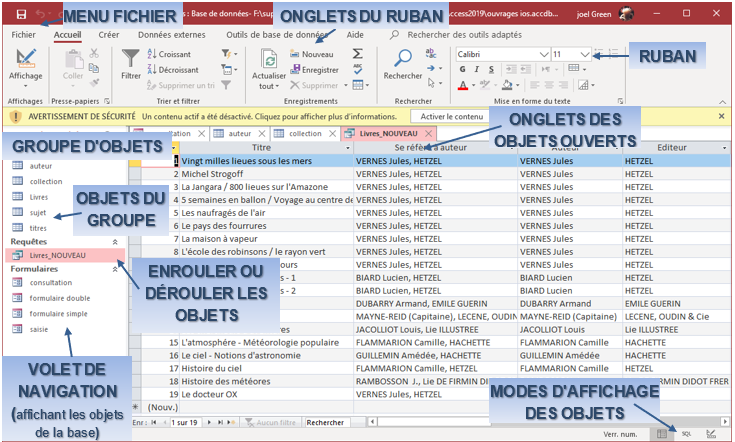
Task: Click Actualiser tout refresh icon
Action: pyautogui.click(x=269, y=59)
